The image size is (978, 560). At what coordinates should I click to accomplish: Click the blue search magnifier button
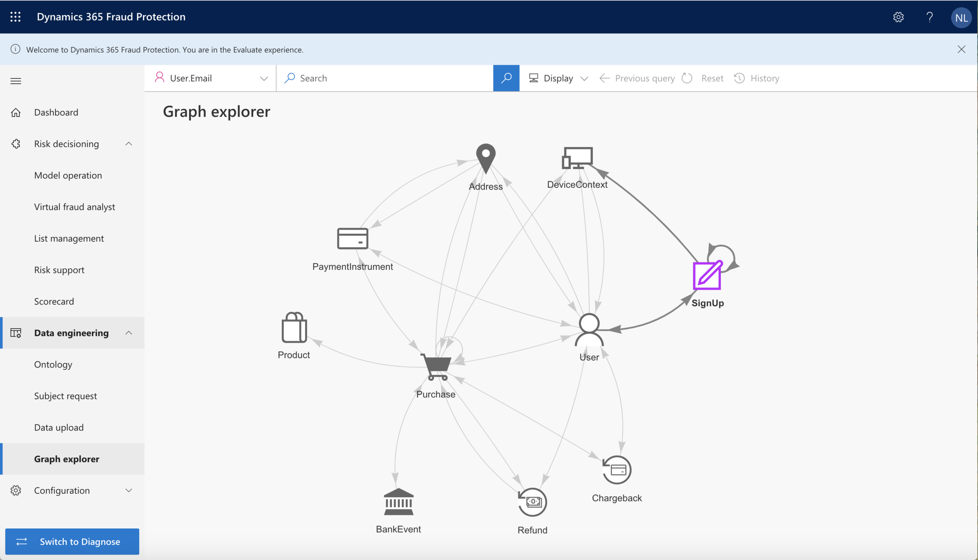tap(506, 78)
